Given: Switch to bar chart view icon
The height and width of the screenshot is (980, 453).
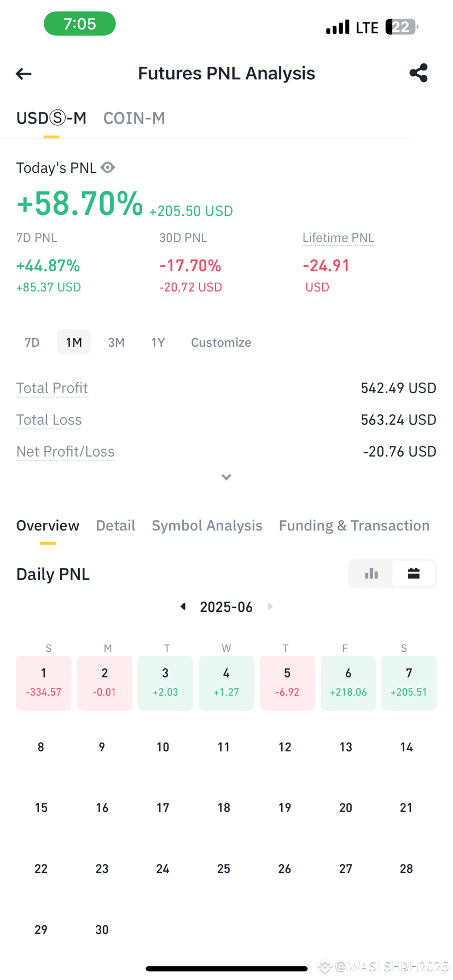Looking at the screenshot, I should tap(371, 573).
